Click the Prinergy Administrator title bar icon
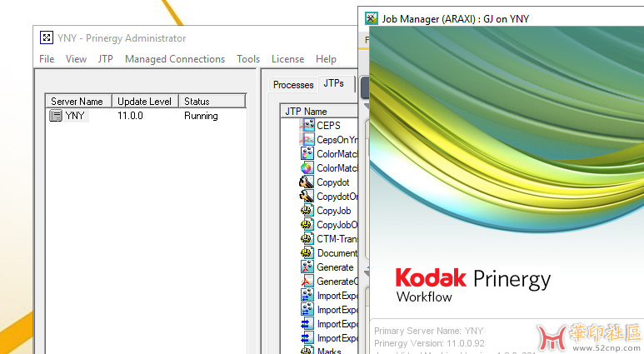The width and height of the screenshot is (644, 354). [x=47, y=37]
